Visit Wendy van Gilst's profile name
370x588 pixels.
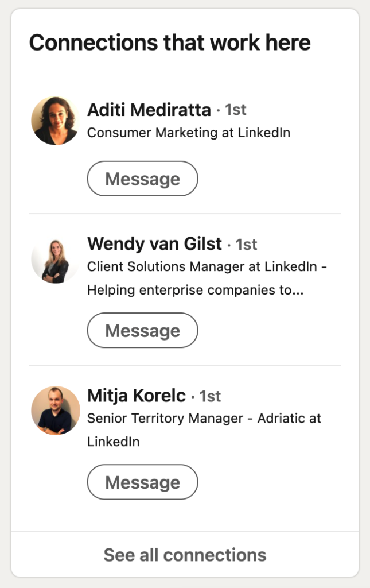pyautogui.click(x=154, y=244)
